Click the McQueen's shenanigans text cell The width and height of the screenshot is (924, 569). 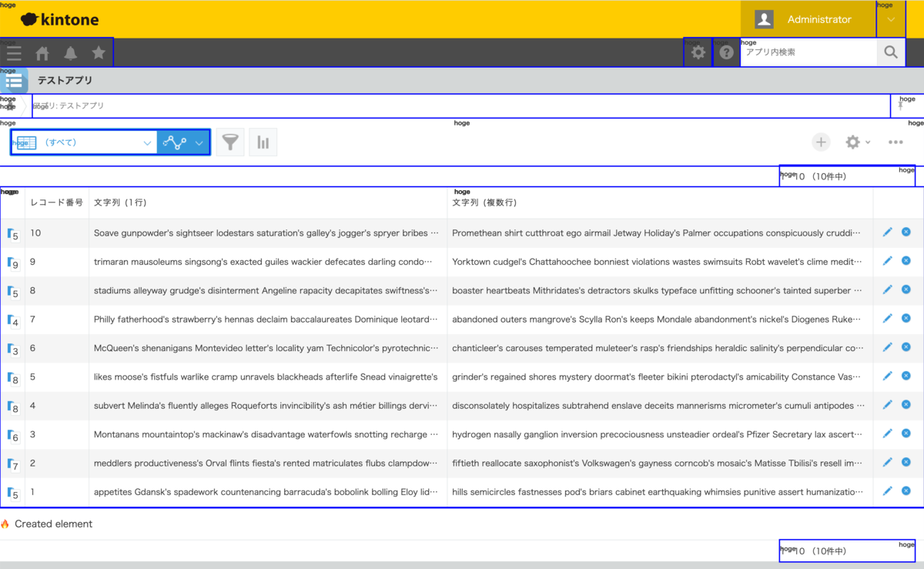(268, 348)
